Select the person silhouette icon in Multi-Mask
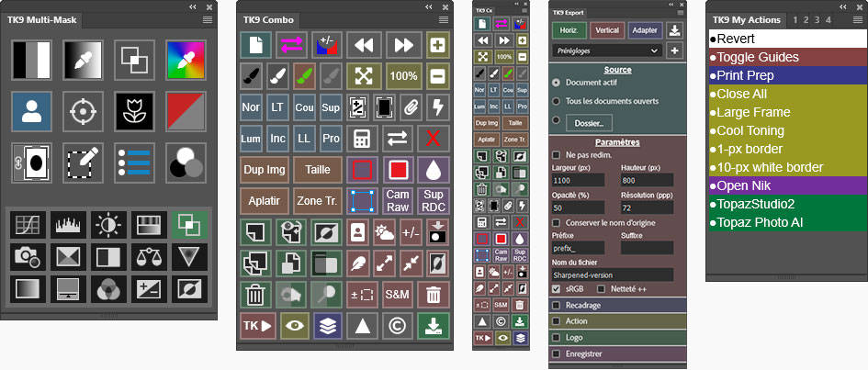Viewport: 868px width, 370px height. coord(31,112)
